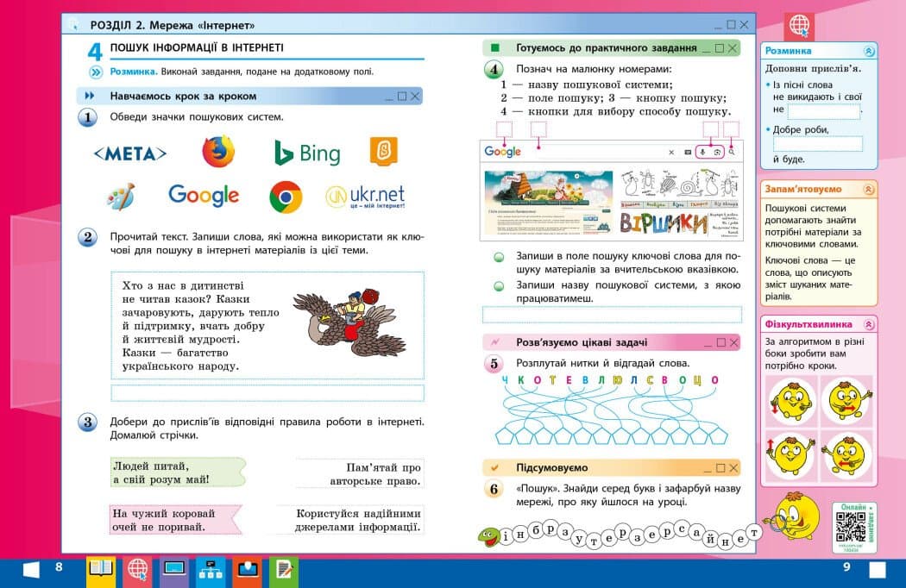Click the microphone icon in the Google bar
The image size is (906, 588).
(x=702, y=153)
